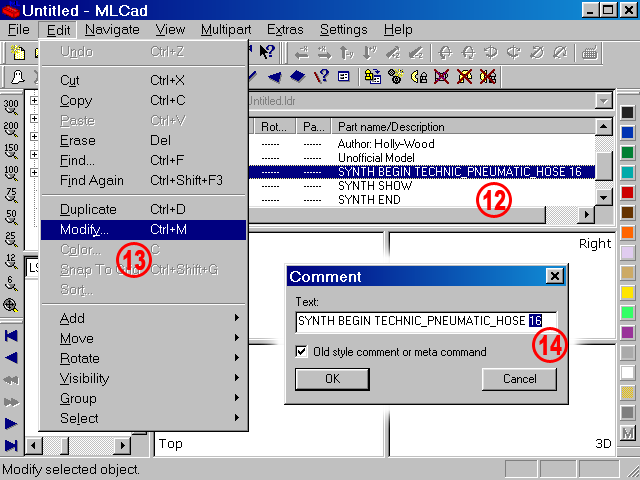This screenshot has width=640, height=480.
Task: Click the parts list scroll up arrow
Action: pos(604,127)
